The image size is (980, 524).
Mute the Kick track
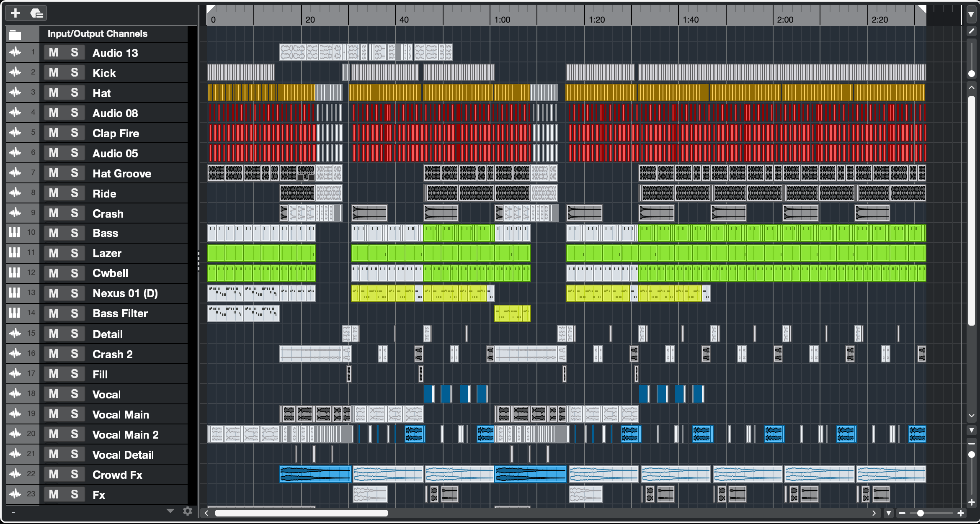coord(54,73)
